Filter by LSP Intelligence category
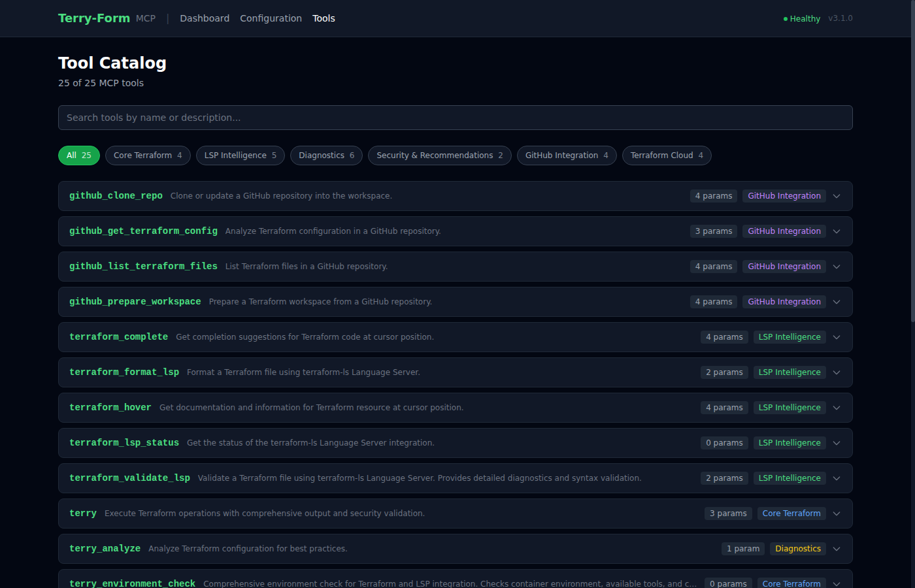 point(240,155)
